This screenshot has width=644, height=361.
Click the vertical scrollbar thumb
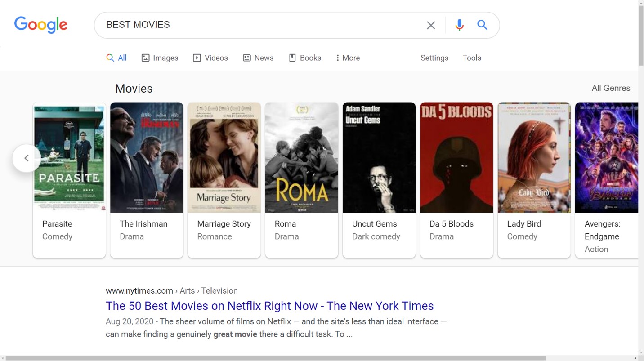641,36
